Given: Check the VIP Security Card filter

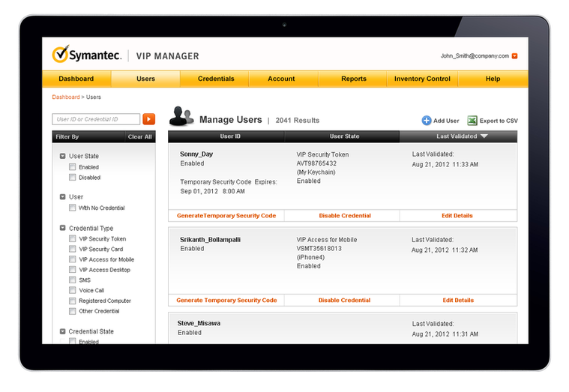Looking at the screenshot, I should click(x=73, y=249).
